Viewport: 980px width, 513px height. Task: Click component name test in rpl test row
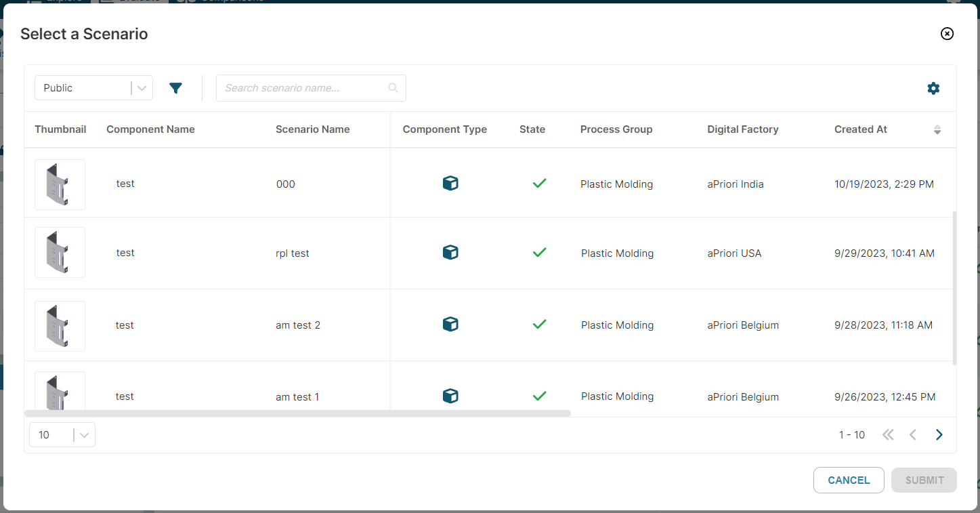coord(125,253)
